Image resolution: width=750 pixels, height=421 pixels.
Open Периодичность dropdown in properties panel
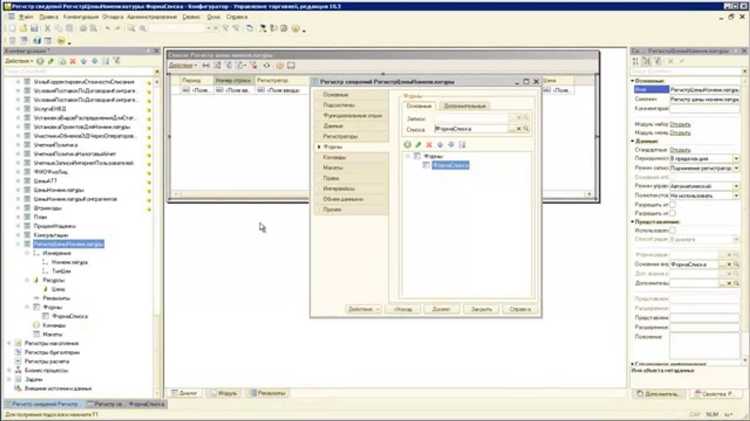coord(736,158)
